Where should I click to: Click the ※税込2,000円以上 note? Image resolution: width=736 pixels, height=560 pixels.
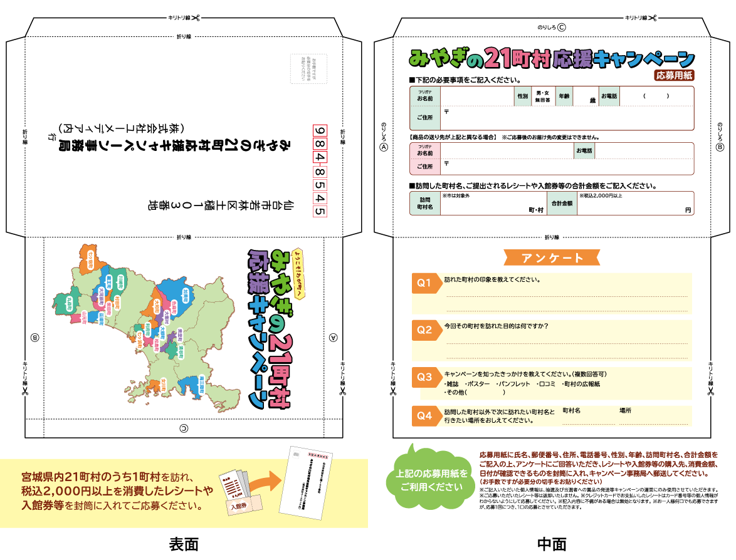pyautogui.click(x=601, y=195)
